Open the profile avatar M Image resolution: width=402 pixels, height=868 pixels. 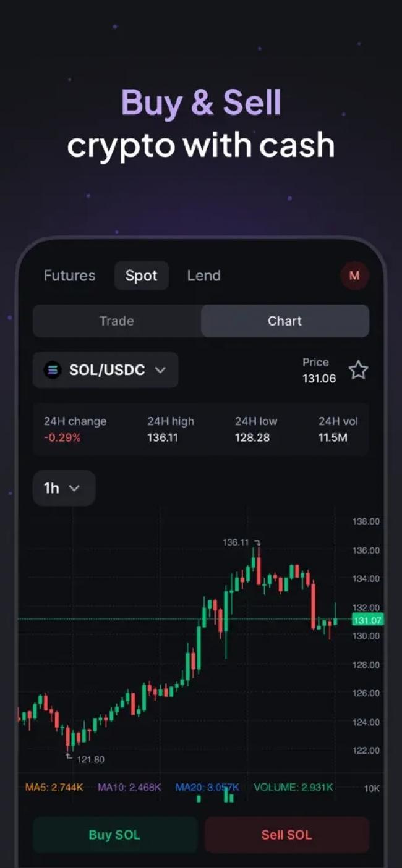point(354,276)
